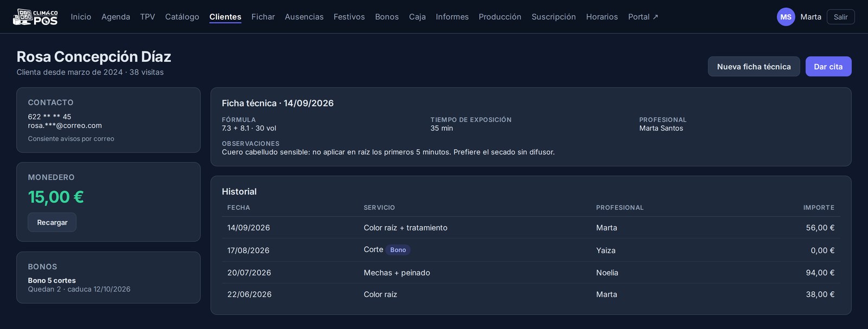868x329 pixels.
Task: Click the phone number 622 ** ** 45
Action: [49, 117]
